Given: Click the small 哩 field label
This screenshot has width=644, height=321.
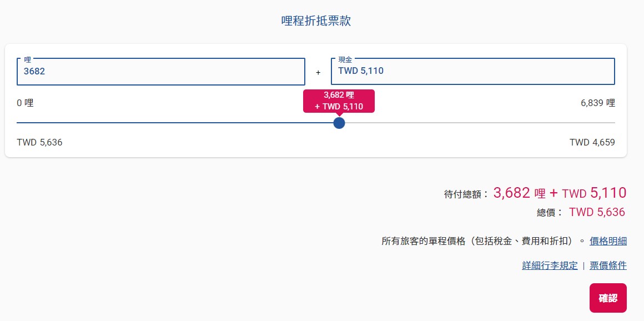Looking at the screenshot, I should click(28, 59).
